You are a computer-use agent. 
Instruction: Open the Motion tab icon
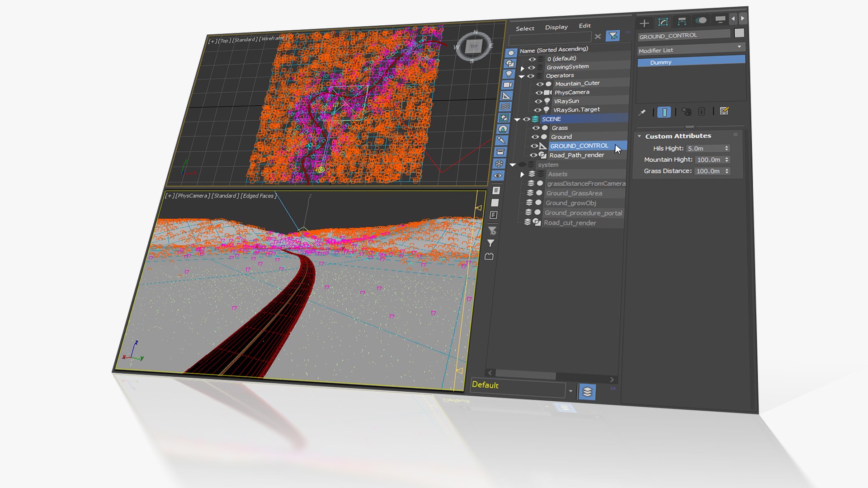pos(701,20)
